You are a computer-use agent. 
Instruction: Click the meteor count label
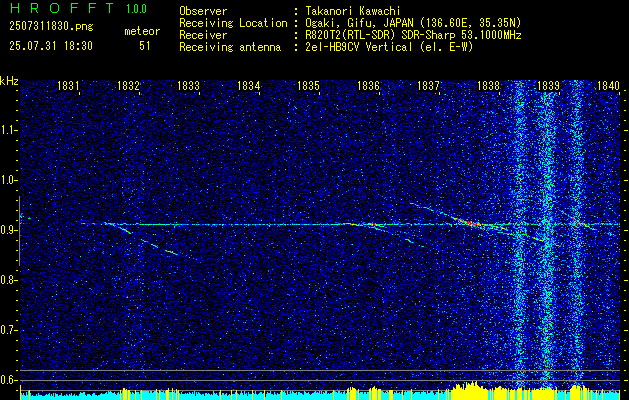pos(142,31)
